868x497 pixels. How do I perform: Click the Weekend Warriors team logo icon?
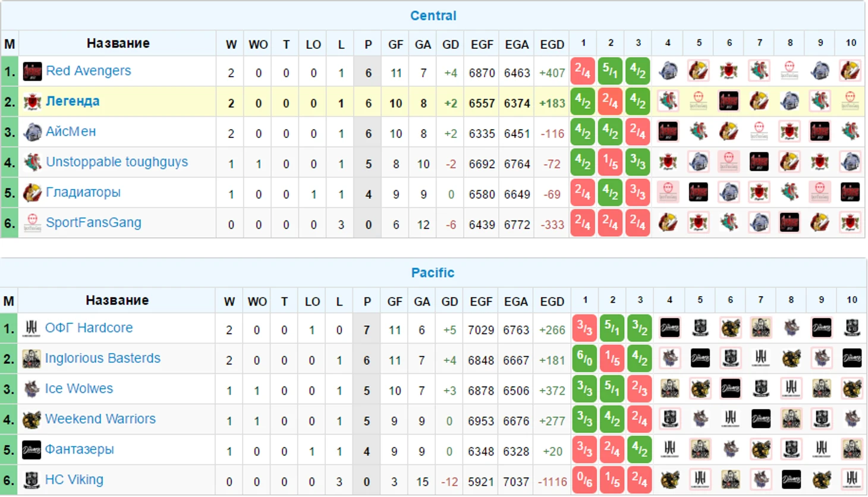[32, 420]
